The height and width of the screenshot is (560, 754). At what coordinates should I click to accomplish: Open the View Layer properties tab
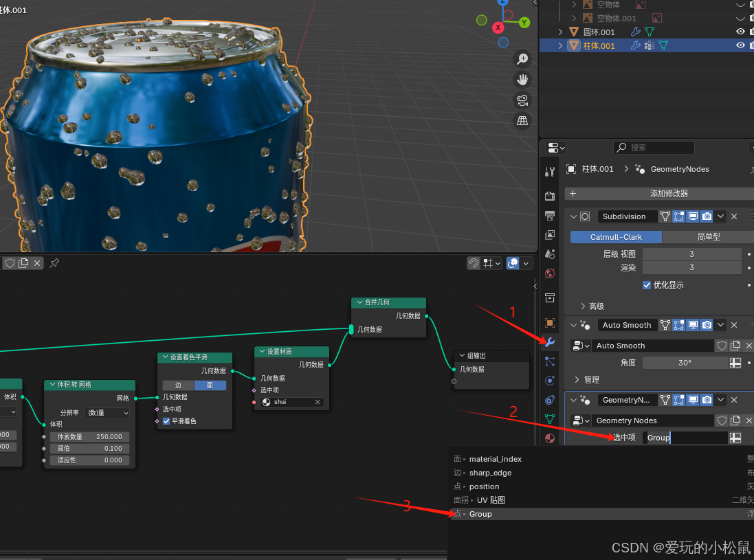(x=550, y=234)
